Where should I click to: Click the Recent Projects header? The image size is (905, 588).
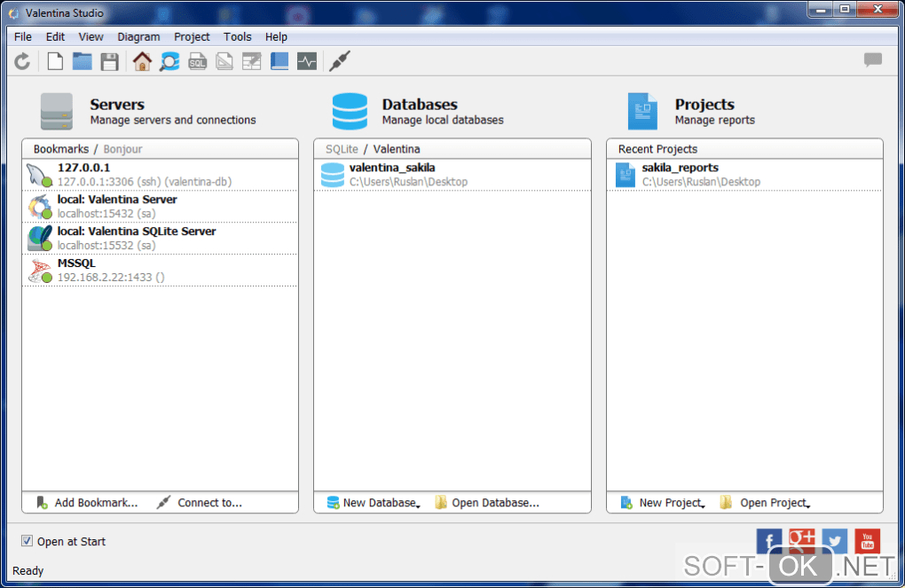click(x=658, y=149)
